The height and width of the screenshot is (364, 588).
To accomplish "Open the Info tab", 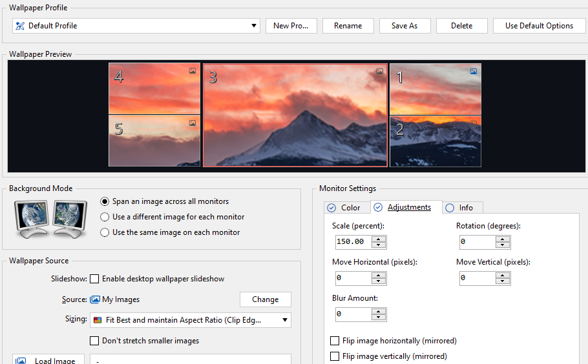I will [461, 208].
